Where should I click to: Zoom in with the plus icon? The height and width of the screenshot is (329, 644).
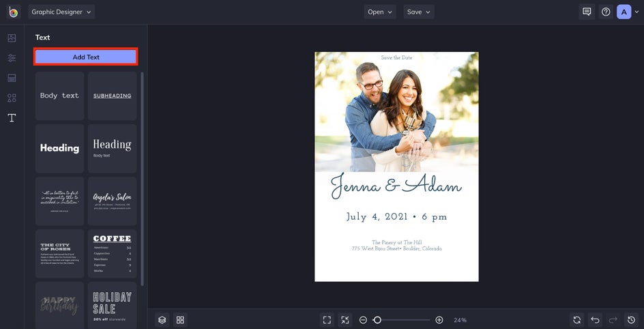439,320
